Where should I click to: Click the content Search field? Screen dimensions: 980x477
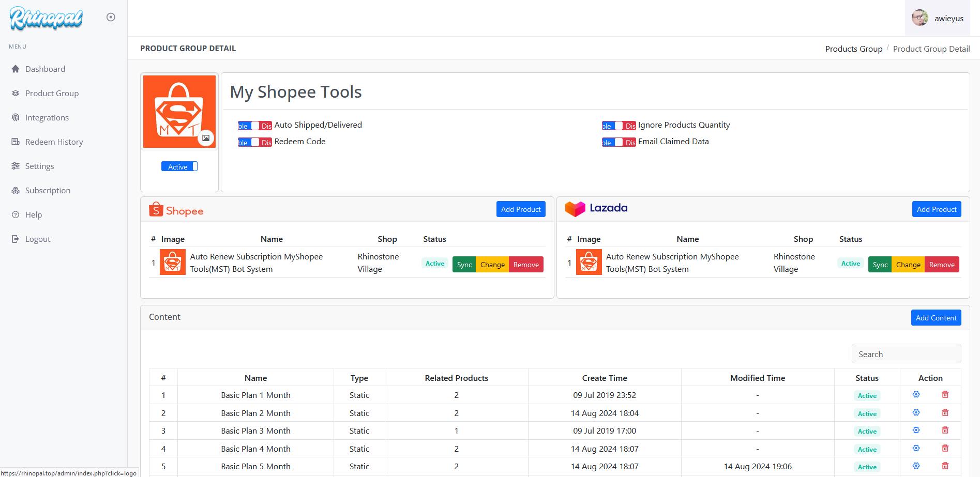tap(906, 354)
